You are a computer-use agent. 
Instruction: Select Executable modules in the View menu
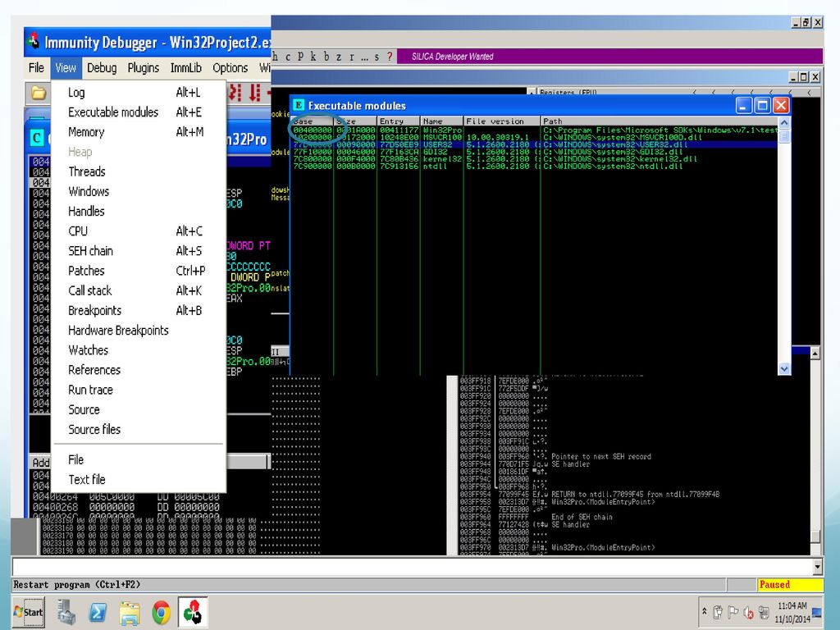(138, 112)
